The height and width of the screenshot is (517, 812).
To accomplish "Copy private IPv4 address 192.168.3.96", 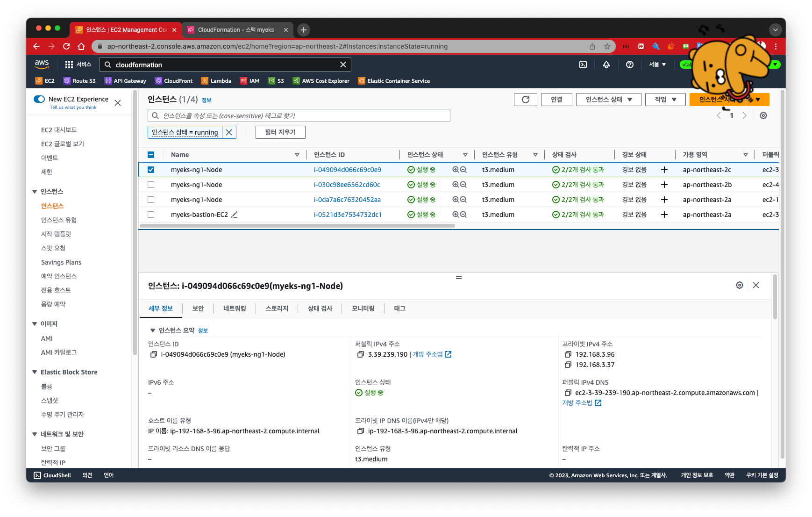I will tap(568, 354).
